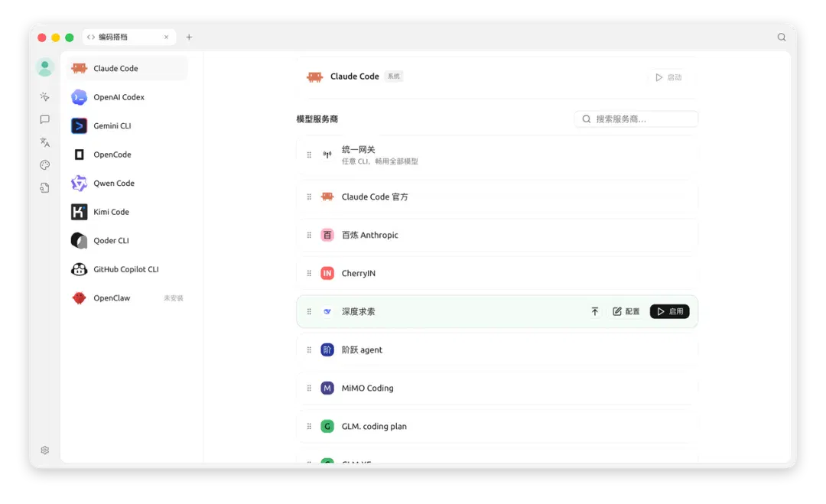
Task: Click the 统一网关 antenna icon
Action: coord(327,154)
